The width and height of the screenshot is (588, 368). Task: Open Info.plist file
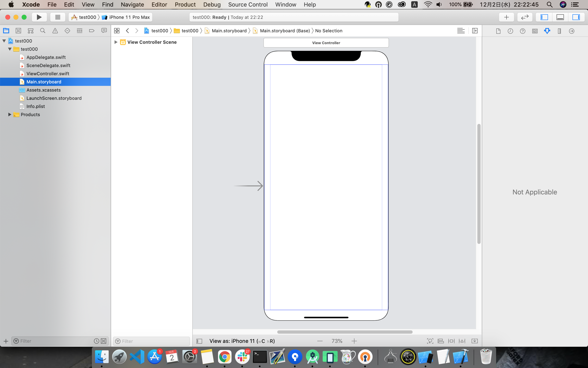pos(36,106)
